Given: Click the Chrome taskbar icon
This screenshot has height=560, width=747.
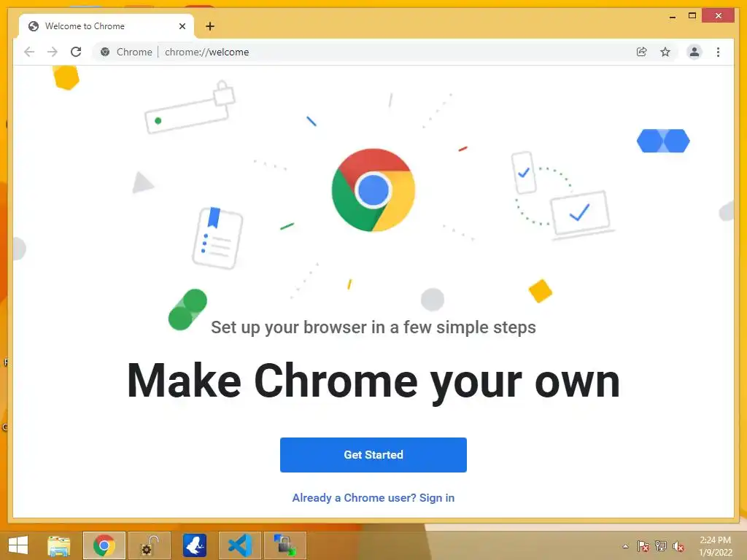Looking at the screenshot, I should click(104, 545).
